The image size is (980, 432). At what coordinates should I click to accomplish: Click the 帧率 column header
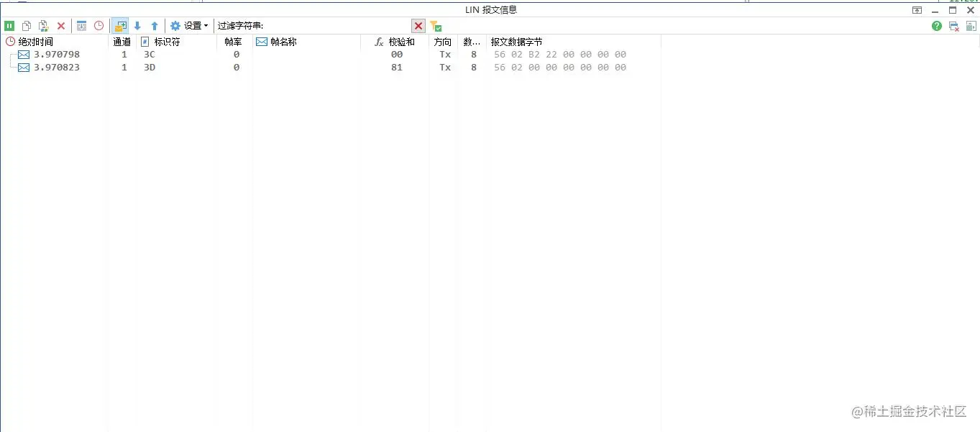233,42
